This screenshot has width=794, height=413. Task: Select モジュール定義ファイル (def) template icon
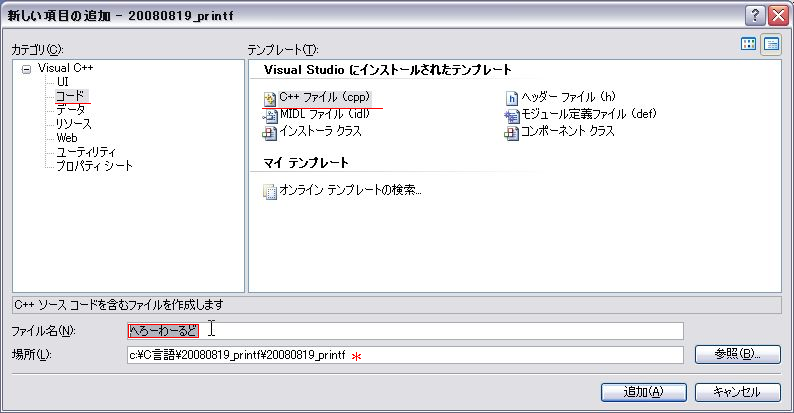pyautogui.click(x=511, y=116)
